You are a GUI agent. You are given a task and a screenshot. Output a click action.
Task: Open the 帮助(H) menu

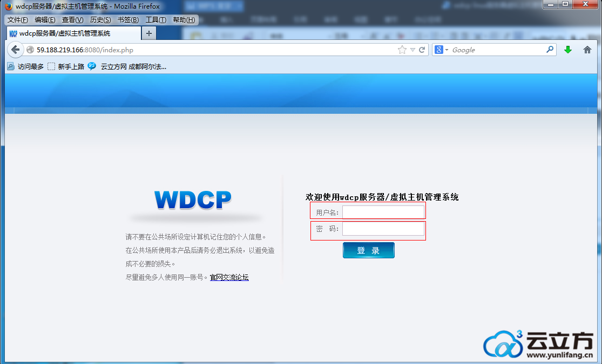click(x=184, y=20)
